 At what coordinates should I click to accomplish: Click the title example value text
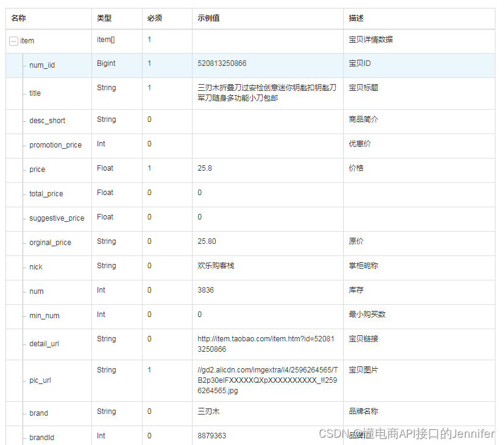click(267, 93)
